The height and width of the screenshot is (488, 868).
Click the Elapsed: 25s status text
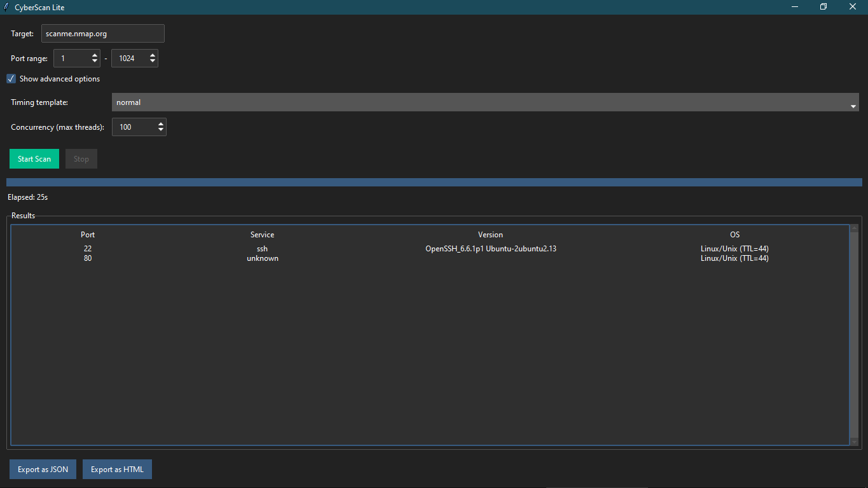tap(28, 197)
